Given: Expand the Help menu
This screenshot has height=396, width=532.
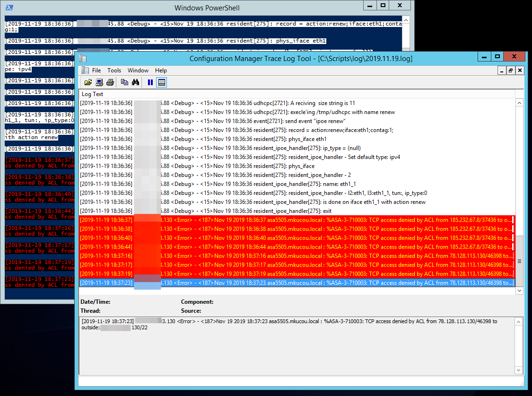Looking at the screenshot, I should click(x=161, y=70).
